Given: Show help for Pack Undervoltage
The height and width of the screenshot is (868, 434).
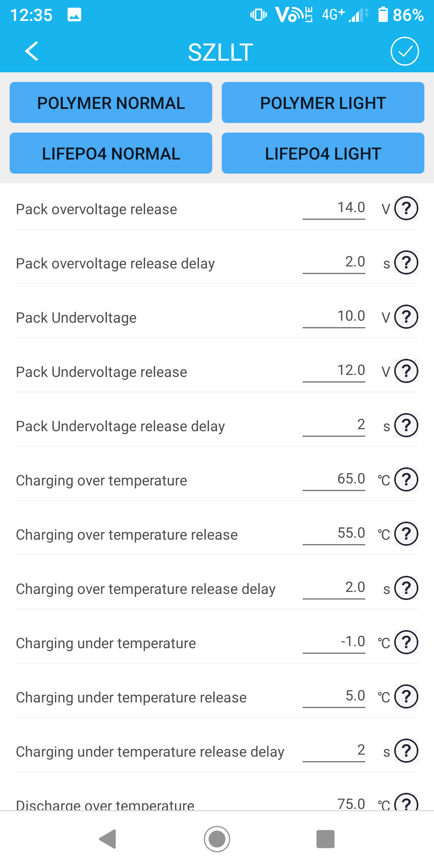Looking at the screenshot, I should pyautogui.click(x=406, y=317).
